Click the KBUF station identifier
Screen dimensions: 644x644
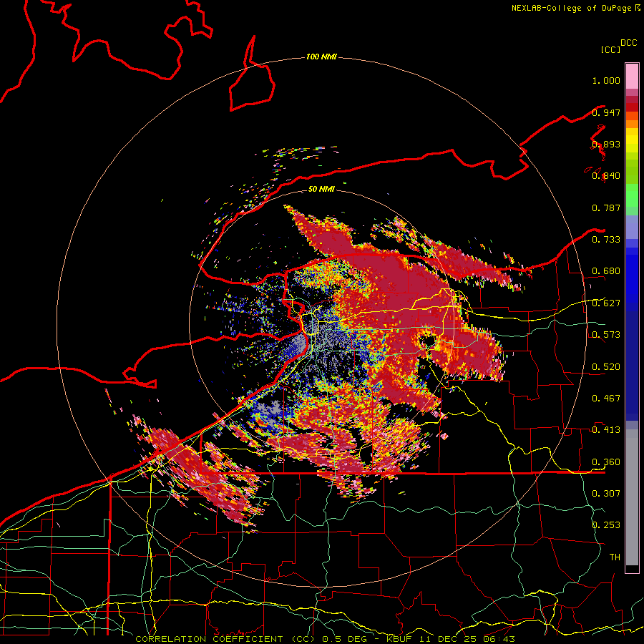[x=399, y=639]
